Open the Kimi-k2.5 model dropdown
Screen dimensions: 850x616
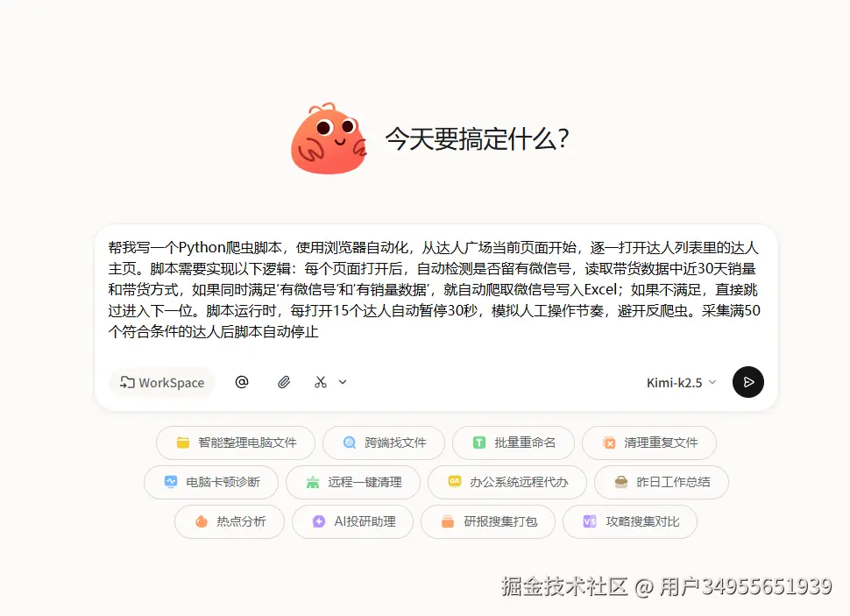(682, 383)
